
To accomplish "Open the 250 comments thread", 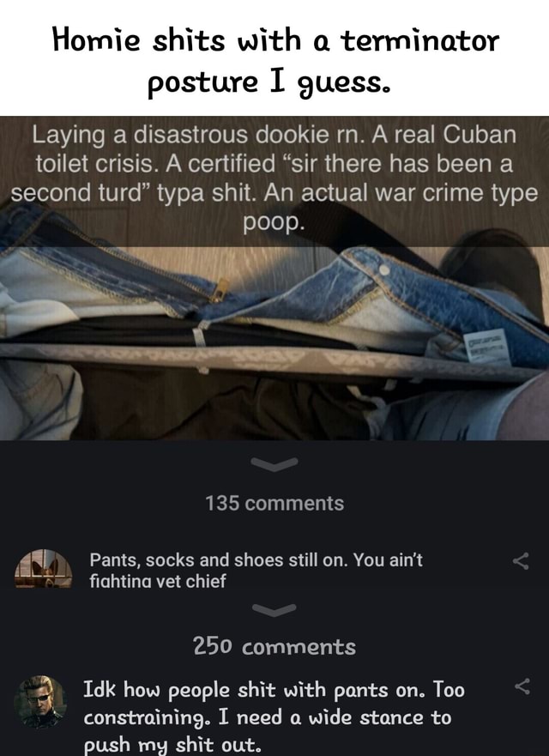I will tap(274, 646).
